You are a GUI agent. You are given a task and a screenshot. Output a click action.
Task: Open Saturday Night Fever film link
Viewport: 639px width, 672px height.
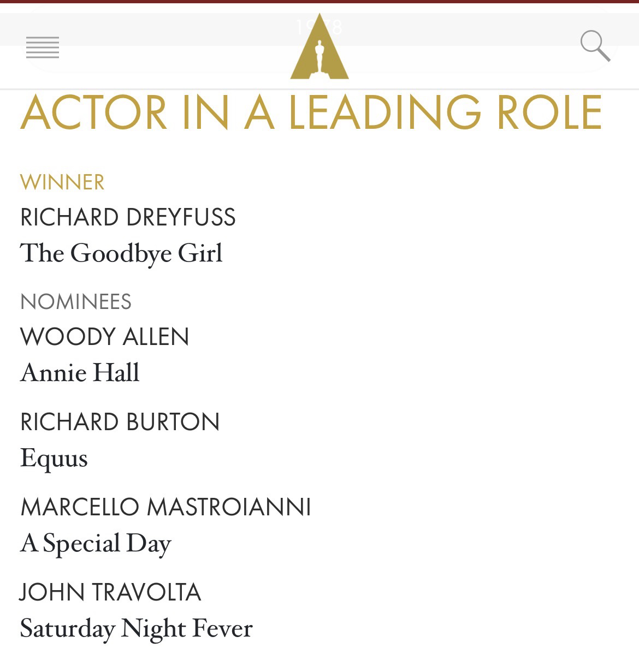click(x=137, y=628)
